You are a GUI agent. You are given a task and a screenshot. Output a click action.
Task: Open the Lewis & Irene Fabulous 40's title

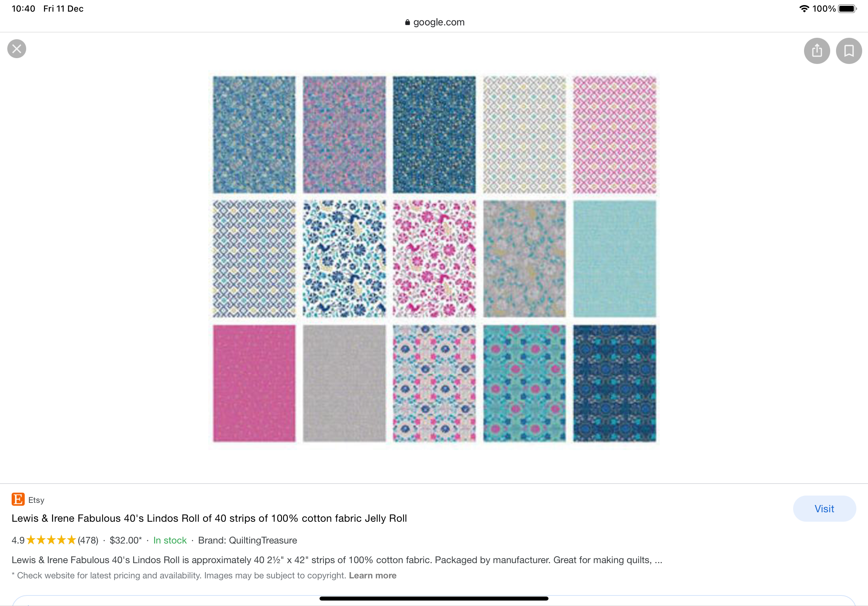coord(209,518)
